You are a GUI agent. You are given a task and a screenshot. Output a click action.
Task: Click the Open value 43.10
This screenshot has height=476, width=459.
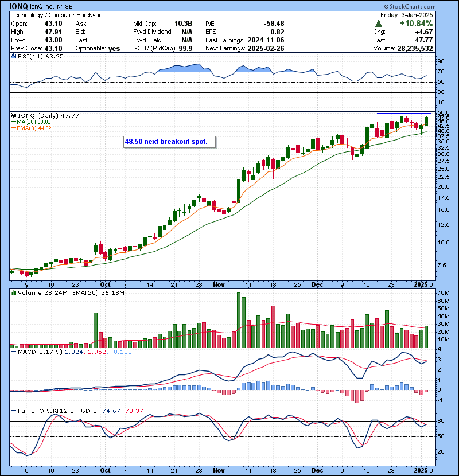pos(53,24)
